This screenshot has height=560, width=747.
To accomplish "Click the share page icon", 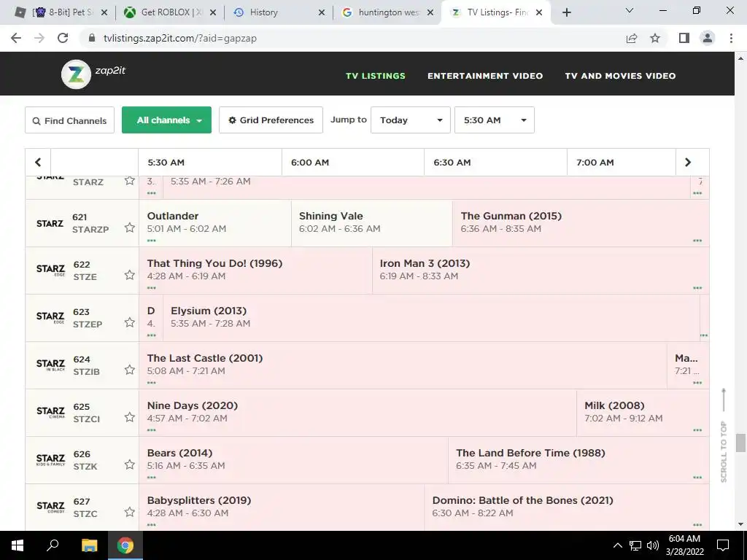I will point(632,38).
